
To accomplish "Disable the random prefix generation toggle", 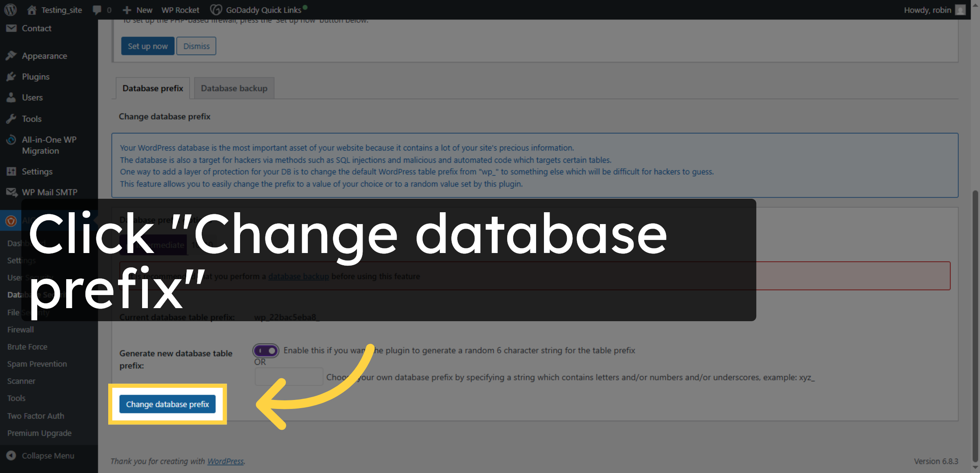I will [265, 350].
